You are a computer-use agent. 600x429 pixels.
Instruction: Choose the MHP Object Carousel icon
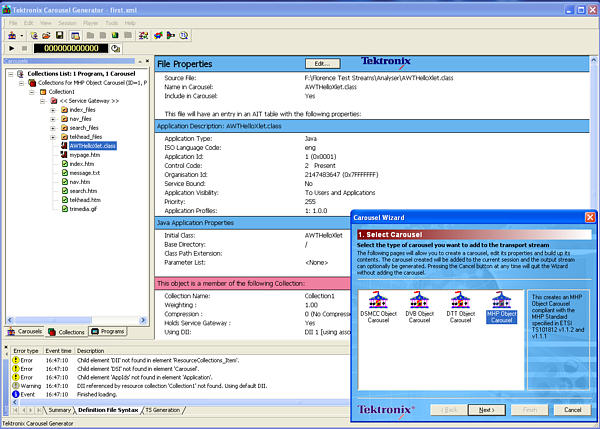(502, 307)
